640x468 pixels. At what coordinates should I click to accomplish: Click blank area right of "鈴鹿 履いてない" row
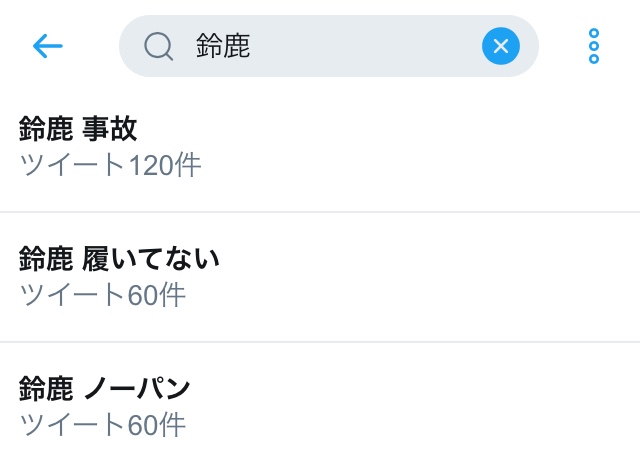pos(450,277)
